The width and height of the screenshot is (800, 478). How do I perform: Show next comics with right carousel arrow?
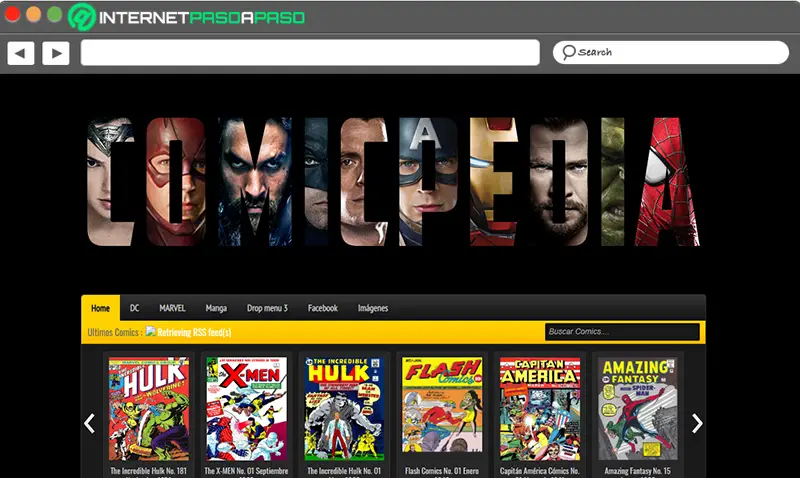click(x=697, y=423)
